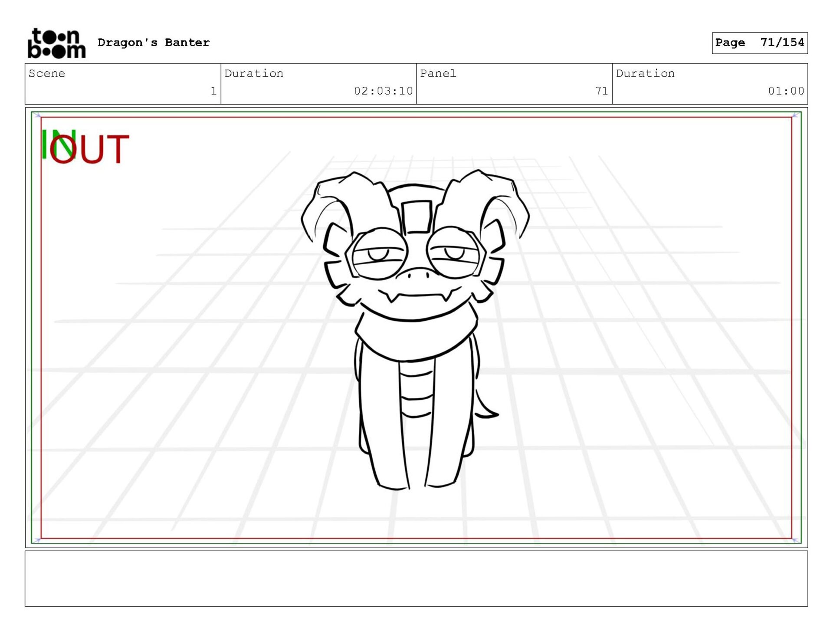This screenshot has width=833, height=644.
Task: Click the square gem on dragon's forehead
Action: [x=416, y=217]
